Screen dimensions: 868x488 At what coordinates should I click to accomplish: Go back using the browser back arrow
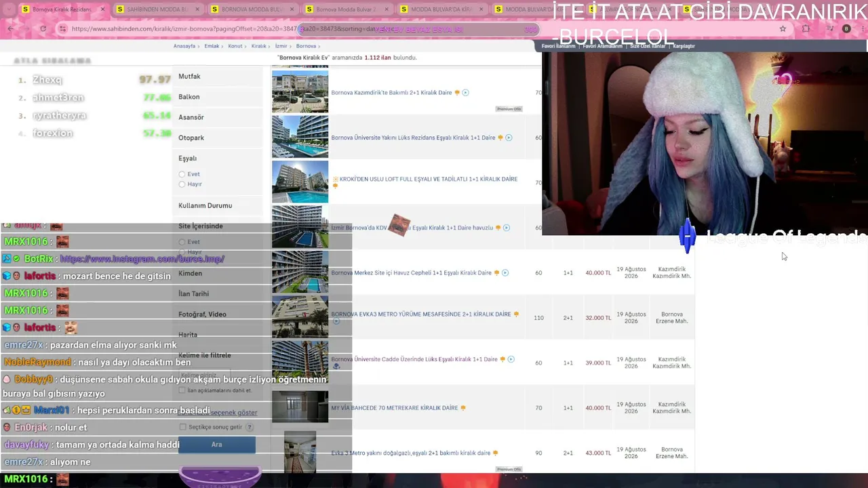point(11,28)
